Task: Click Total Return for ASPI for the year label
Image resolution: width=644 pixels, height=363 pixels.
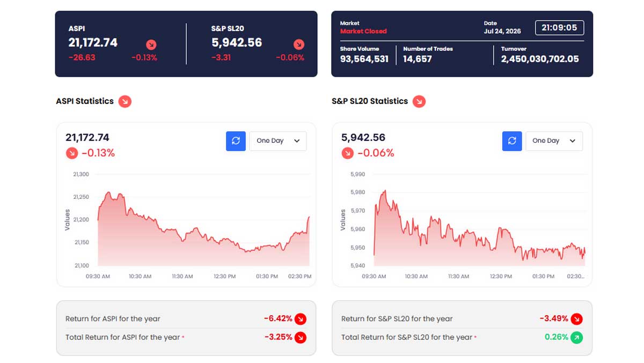Action: point(122,338)
